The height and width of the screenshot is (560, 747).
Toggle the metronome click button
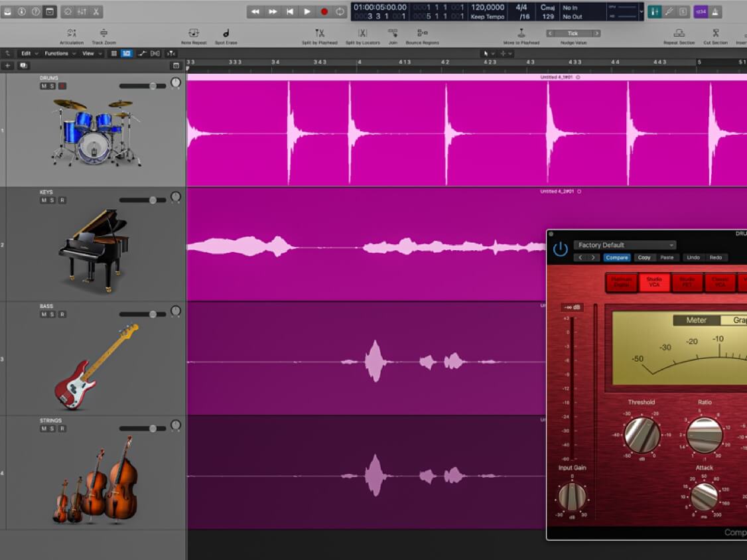715,12
